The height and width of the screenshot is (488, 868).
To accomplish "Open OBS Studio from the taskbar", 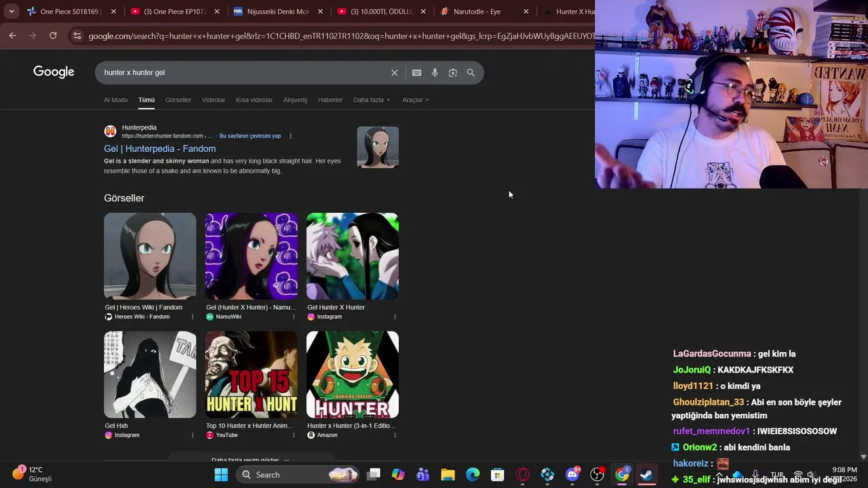I will click(x=597, y=474).
